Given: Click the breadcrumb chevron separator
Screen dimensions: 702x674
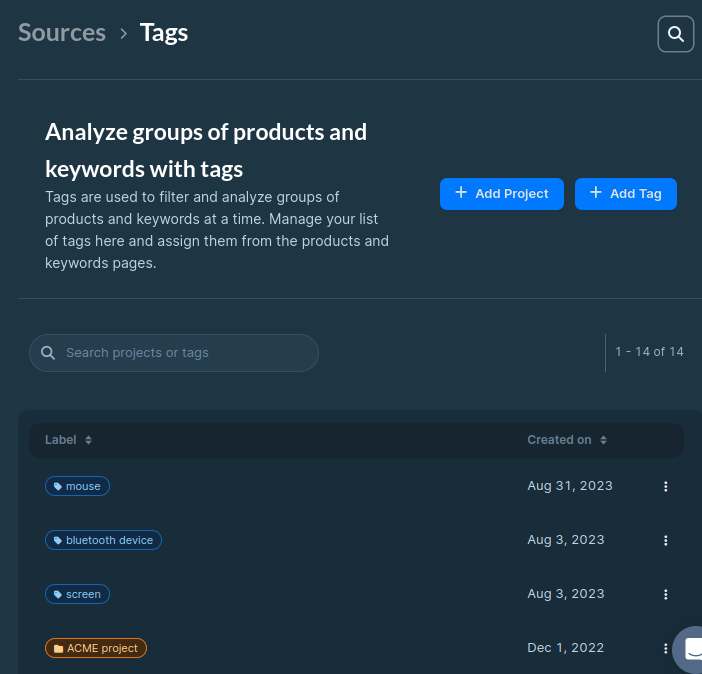Looking at the screenshot, I should coord(123,33).
